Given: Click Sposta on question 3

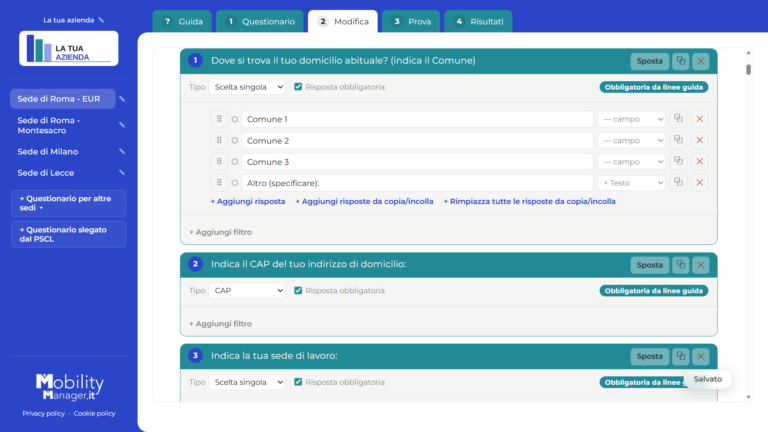Looking at the screenshot, I should coord(649,357).
